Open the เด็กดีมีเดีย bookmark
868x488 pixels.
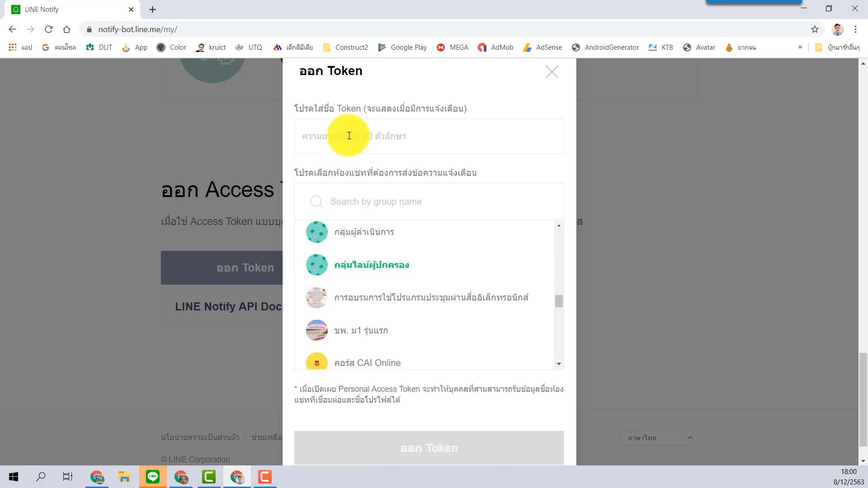coord(293,47)
